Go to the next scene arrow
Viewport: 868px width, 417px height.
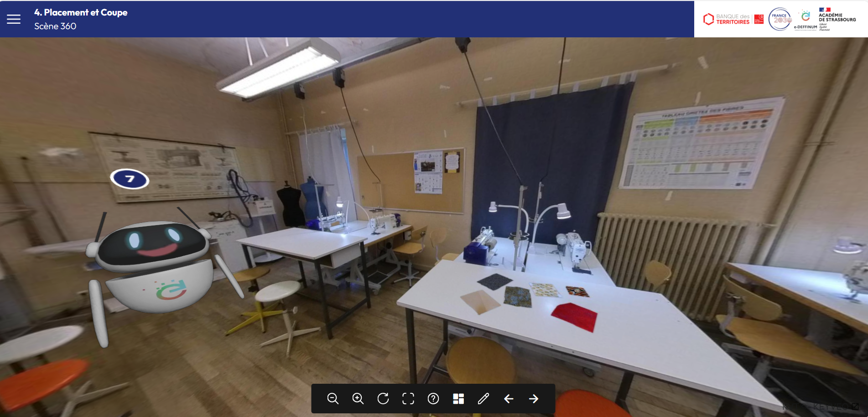534,399
